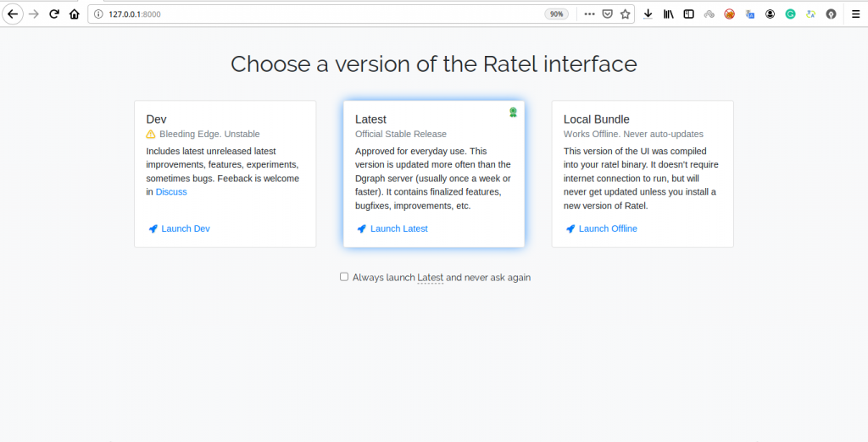Click the 'Choose a version of the Ratel interface' heading
The width and height of the screenshot is (868, 442).
point(434,64)
